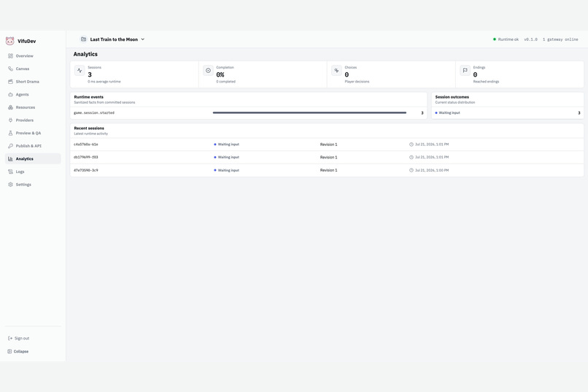Open session 47e73590-3c9

pos(86,170)
